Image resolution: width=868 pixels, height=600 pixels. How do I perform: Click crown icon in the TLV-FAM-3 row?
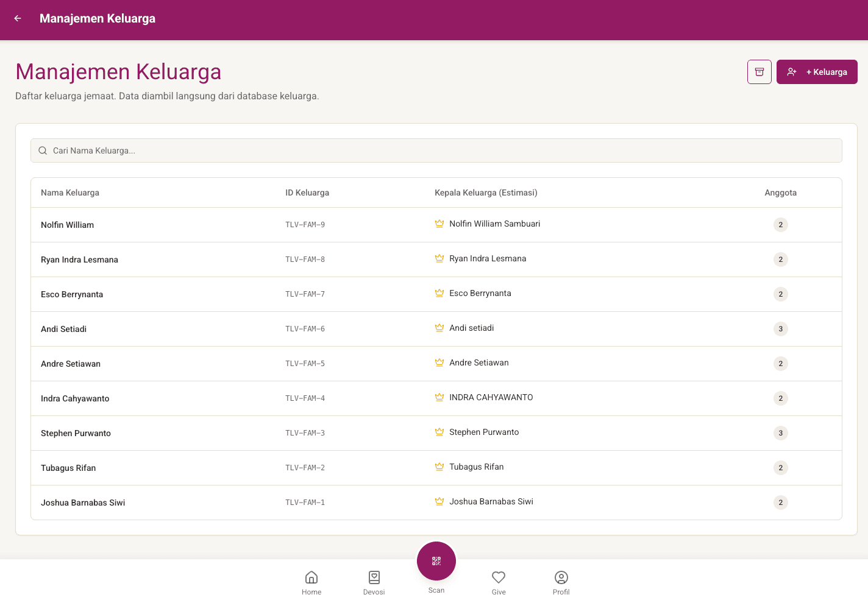(439, 432)
